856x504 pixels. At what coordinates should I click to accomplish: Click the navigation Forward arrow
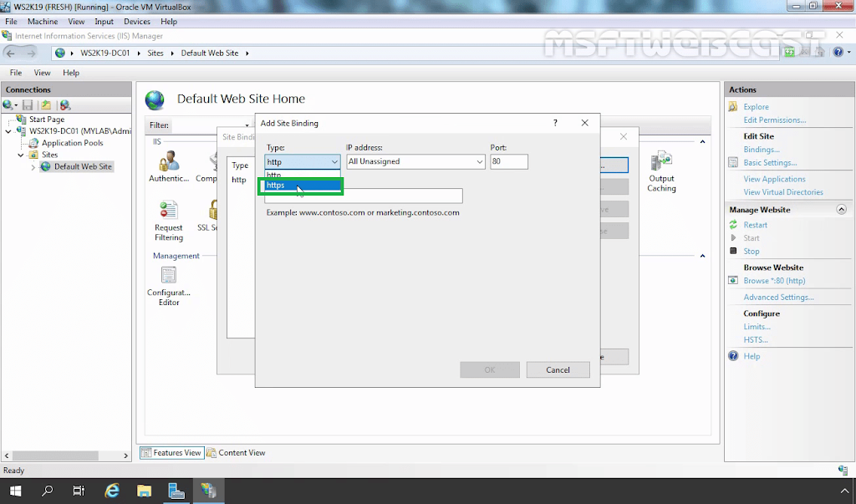pyautogui.click(x=31, y=53)
